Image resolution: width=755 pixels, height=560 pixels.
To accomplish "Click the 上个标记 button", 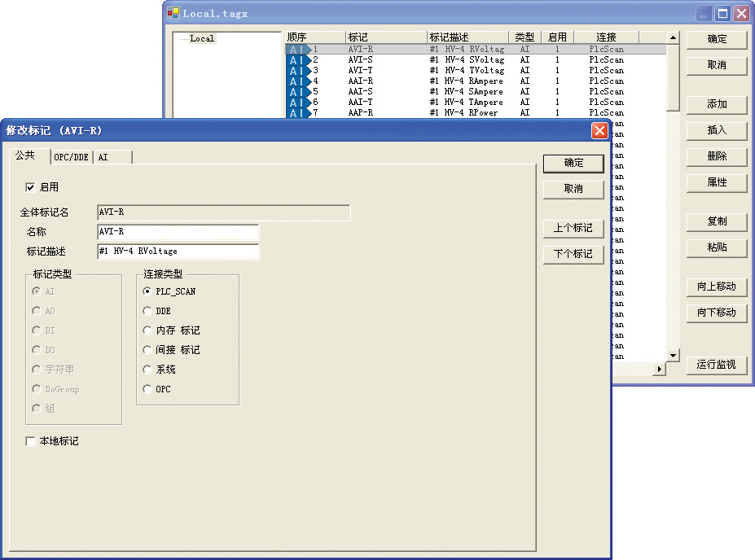I will coord(573,228).
